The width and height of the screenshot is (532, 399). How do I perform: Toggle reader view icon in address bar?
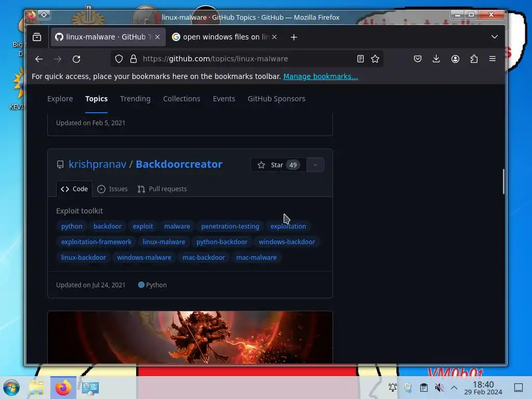click(361, 59)
